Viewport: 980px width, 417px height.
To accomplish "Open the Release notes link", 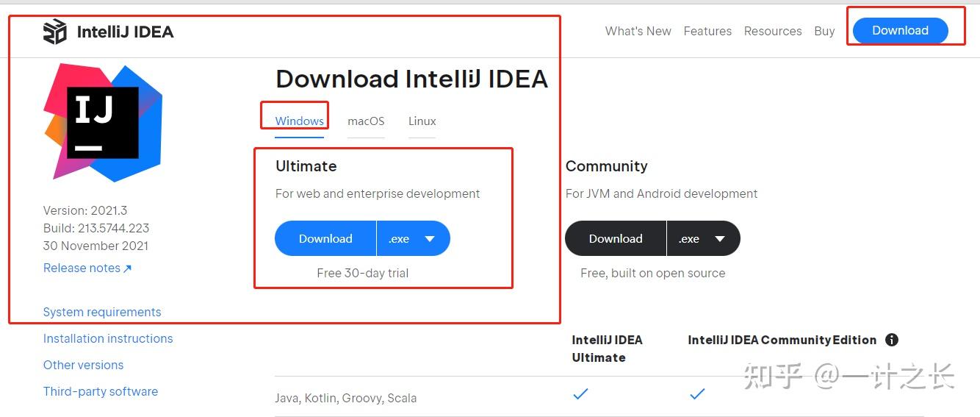I will tap(87, 268).
